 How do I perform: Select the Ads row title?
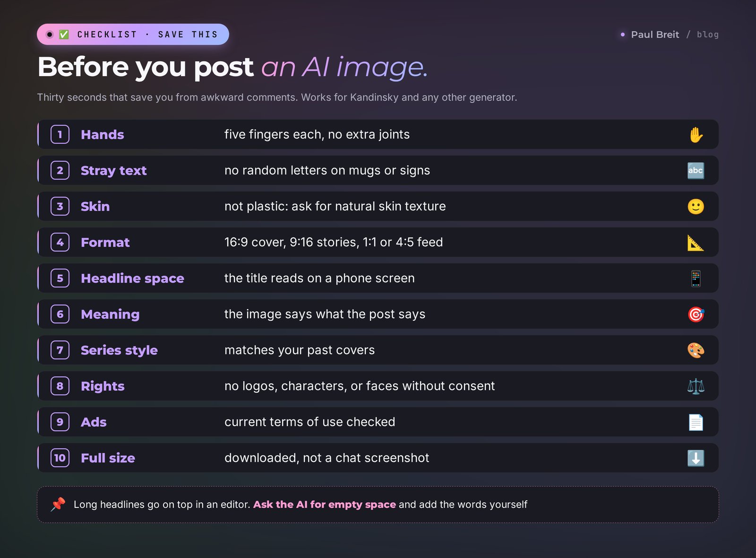point(94,422)
